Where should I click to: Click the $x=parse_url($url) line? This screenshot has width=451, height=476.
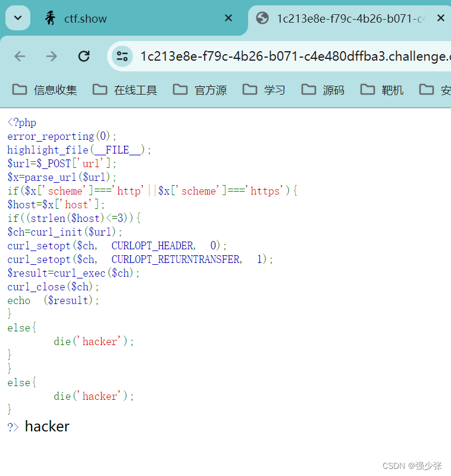point(62,177)
